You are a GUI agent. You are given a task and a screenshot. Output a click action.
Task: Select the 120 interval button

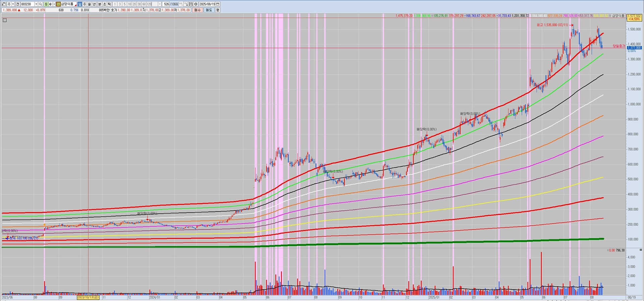[149, 4]
